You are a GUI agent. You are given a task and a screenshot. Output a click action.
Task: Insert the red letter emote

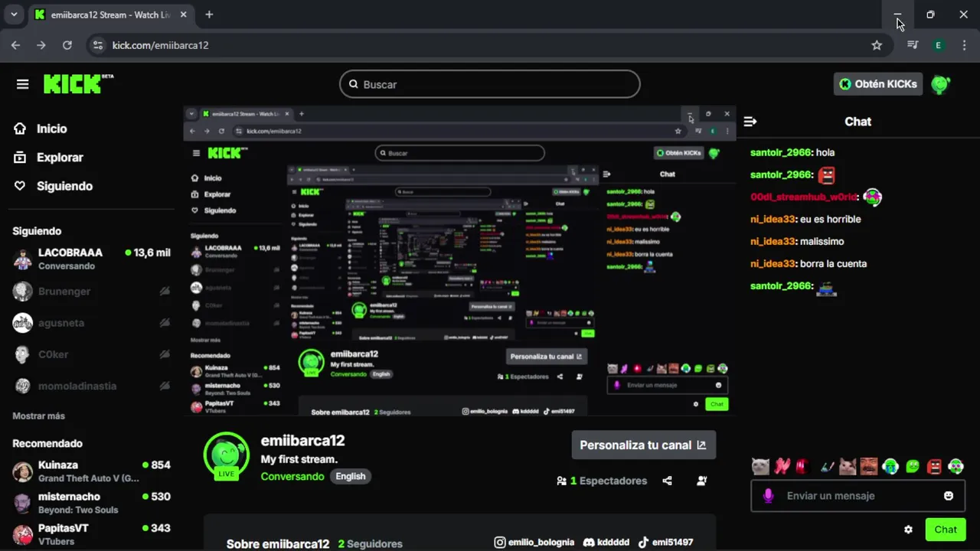[802, 466]
